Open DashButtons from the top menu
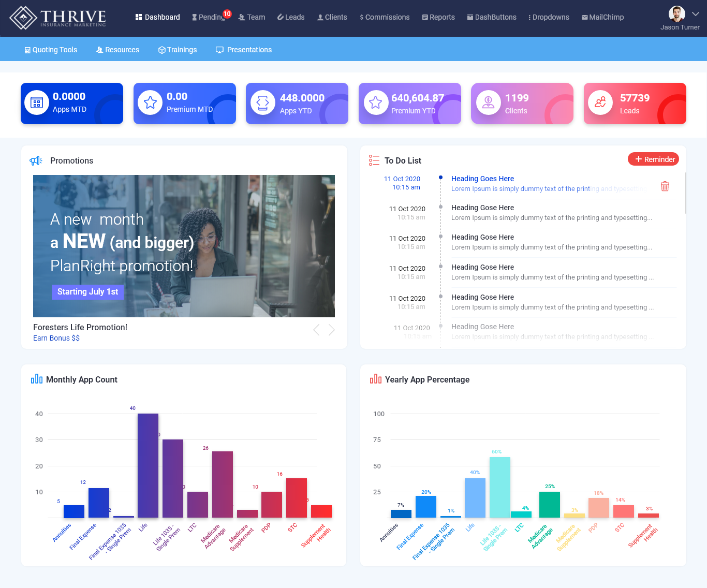The width and height of the screenshot is (707, 588). point(492,17)
